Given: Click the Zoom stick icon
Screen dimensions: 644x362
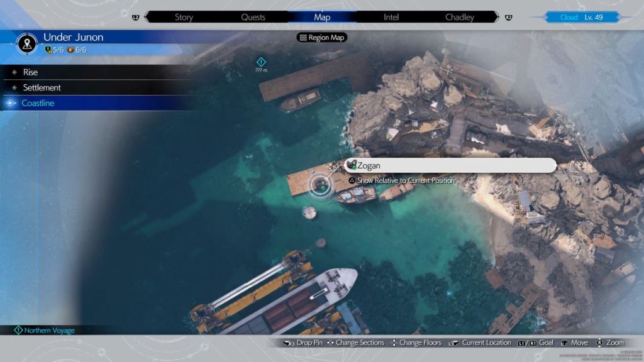Looking at the screenshot, I should [599, 343].
